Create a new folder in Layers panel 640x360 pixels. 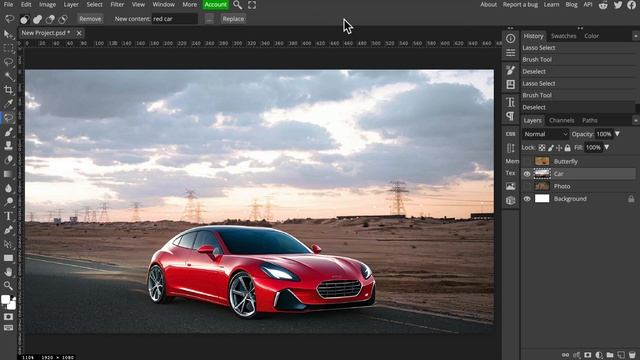pyautogui.click(x=610, y=355)
